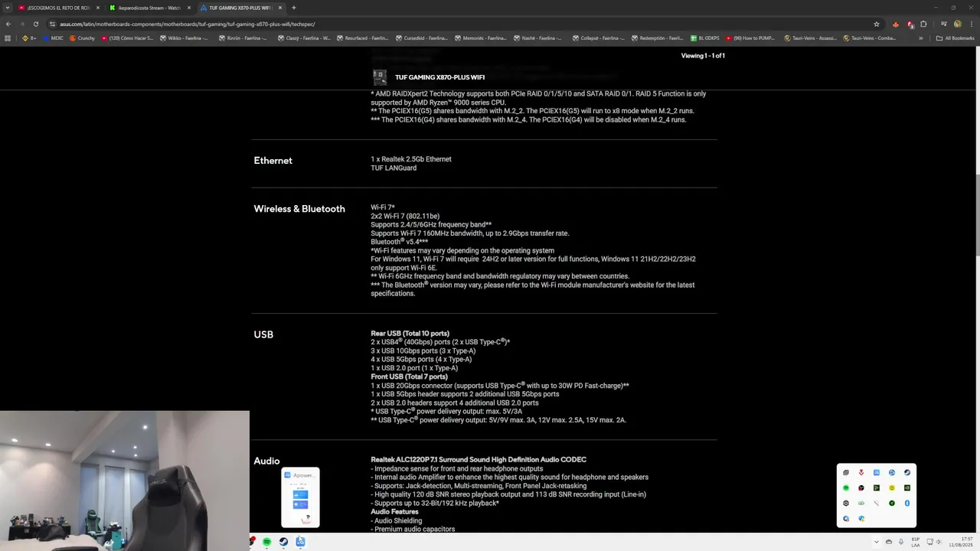Click the Ethernet section heading
This screenshot has width=980, height=551.
(x=273, y=161)
